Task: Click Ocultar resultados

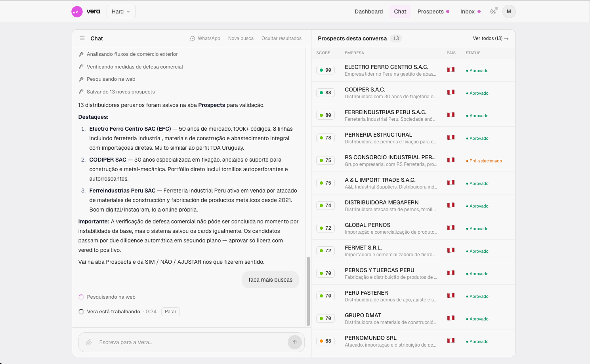Action: point(281,38)
